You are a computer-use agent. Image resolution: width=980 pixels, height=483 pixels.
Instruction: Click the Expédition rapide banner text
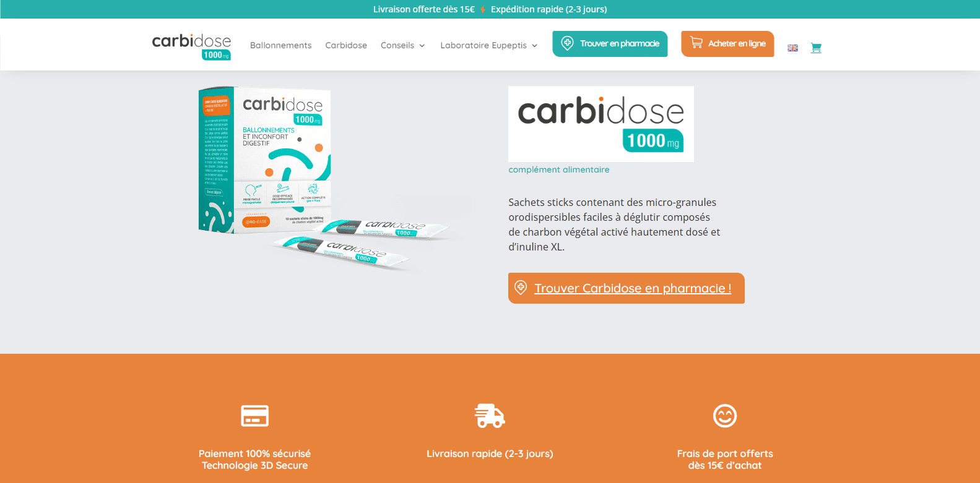point(549,9)
